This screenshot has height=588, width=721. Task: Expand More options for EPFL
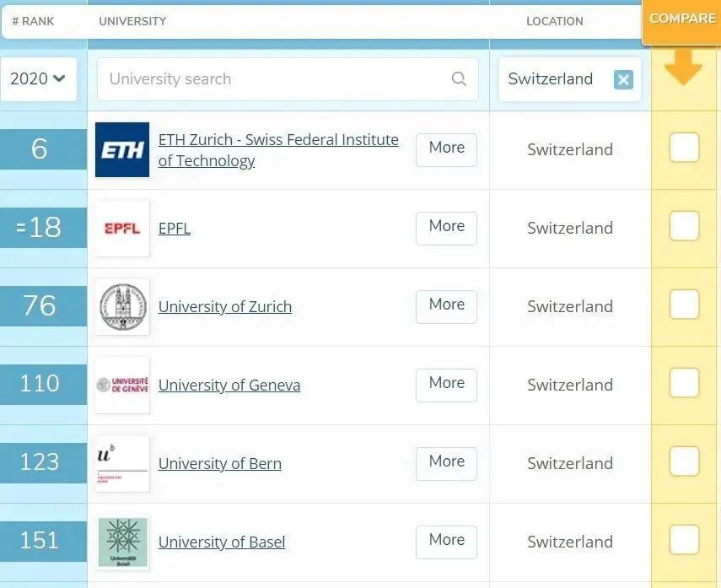(446, 227)
